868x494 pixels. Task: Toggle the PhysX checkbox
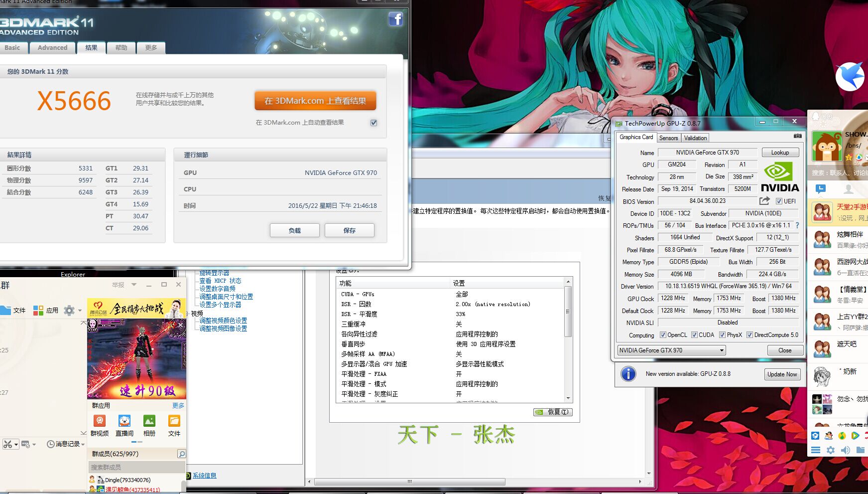[722, 335]
